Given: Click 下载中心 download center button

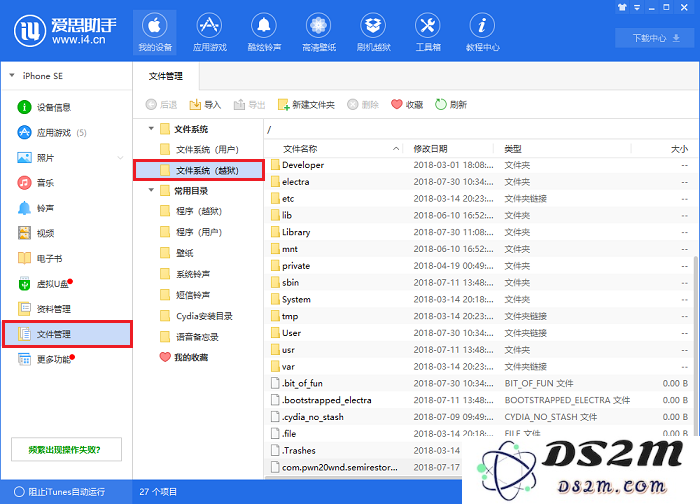Looking at the screenshot, I should point(656,38).
